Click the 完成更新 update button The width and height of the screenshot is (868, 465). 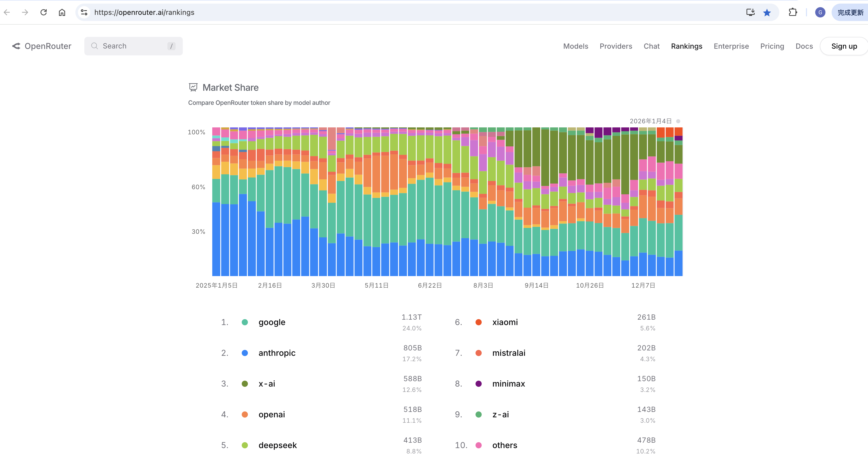point(850,13)
